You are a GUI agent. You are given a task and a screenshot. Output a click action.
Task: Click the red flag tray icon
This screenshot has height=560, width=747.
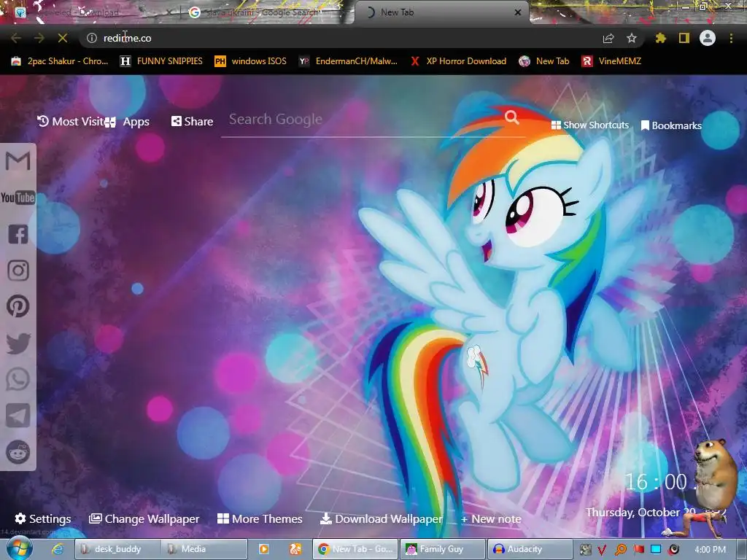[x=638, y=550]
